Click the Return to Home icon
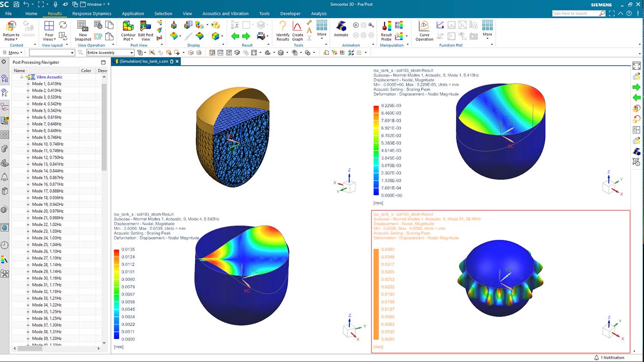Screen dimensions: 644x362 click(11, 28)
